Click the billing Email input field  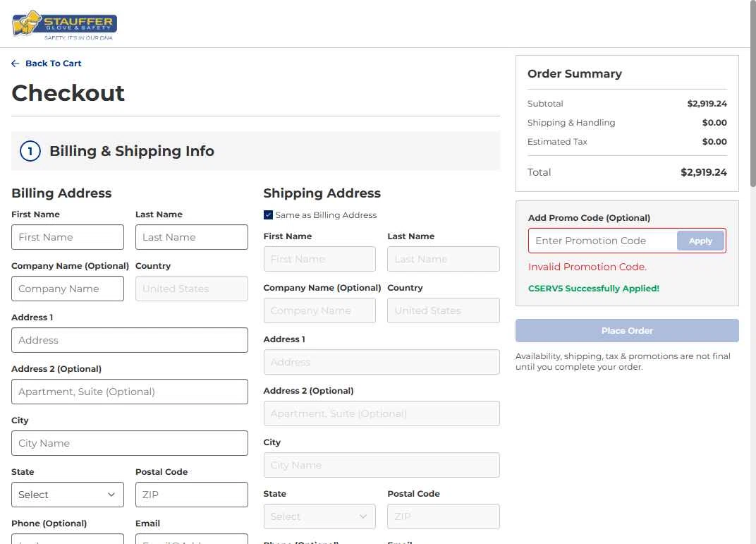[x=191, y=539]
